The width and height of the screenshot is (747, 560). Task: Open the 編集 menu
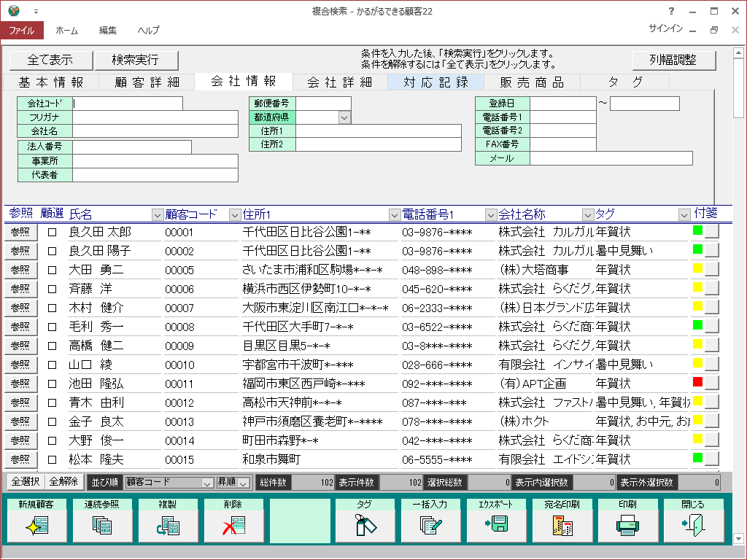pos(108,31)
